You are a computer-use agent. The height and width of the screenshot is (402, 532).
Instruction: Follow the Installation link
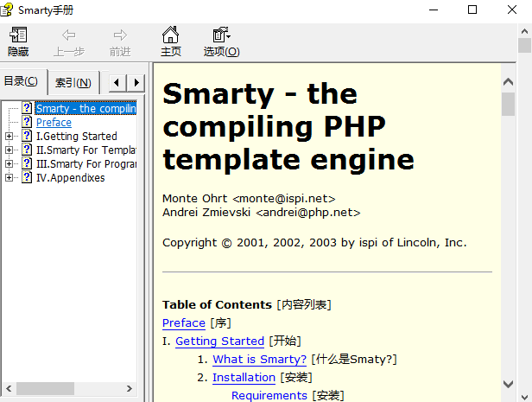pos(244,378)
